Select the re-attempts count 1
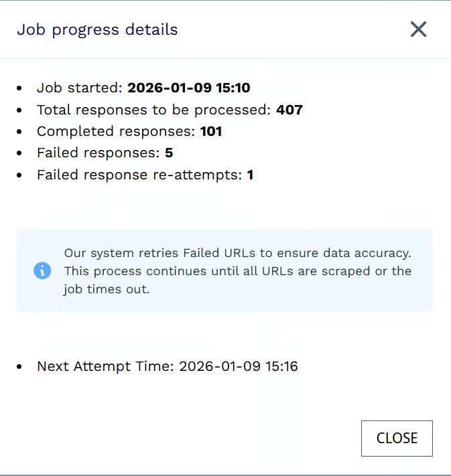The height and width of the screenshot is (476, 451). tap(250, 175)
